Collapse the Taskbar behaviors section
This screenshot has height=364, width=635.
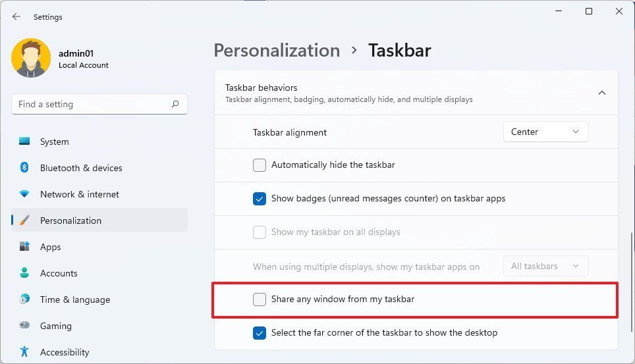601,93
